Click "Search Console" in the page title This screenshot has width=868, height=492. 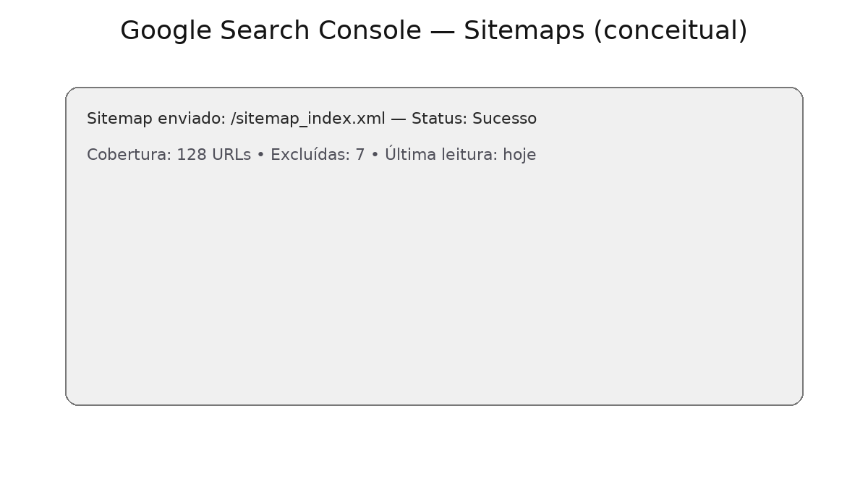[320, 31]
